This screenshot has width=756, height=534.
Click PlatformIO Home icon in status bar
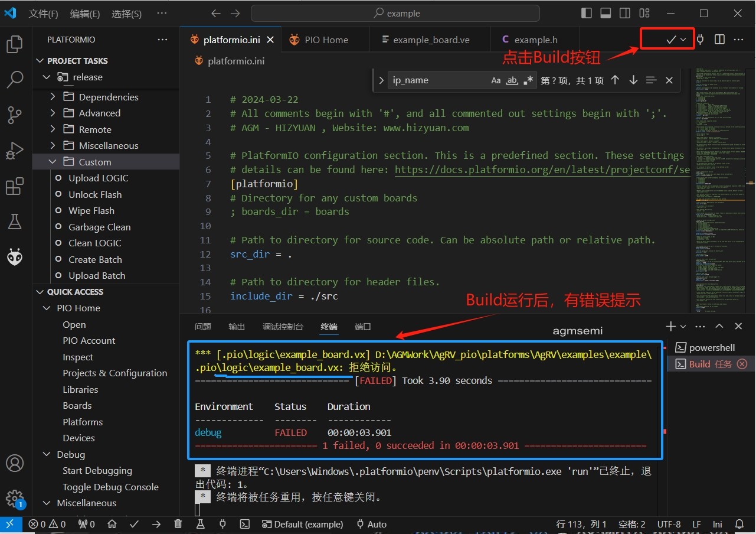click(x=113, y=524)
